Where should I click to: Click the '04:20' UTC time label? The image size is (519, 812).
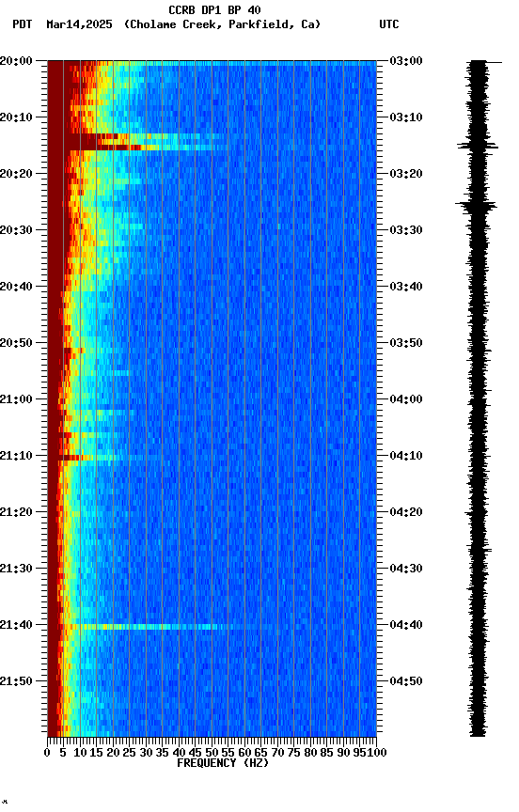point(406,512)
